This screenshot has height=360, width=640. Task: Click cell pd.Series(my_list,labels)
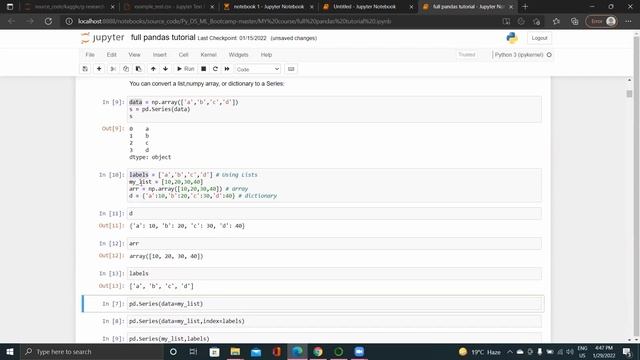334,338
